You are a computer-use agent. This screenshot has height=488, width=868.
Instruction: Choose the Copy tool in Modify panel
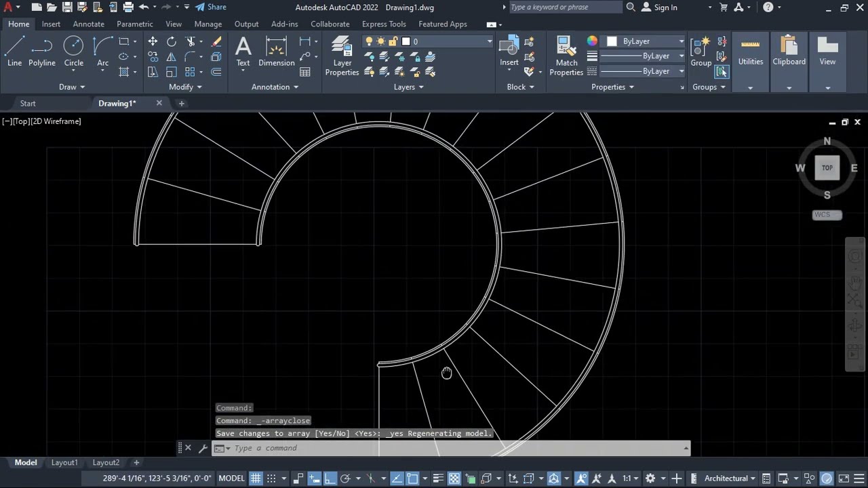153,57
